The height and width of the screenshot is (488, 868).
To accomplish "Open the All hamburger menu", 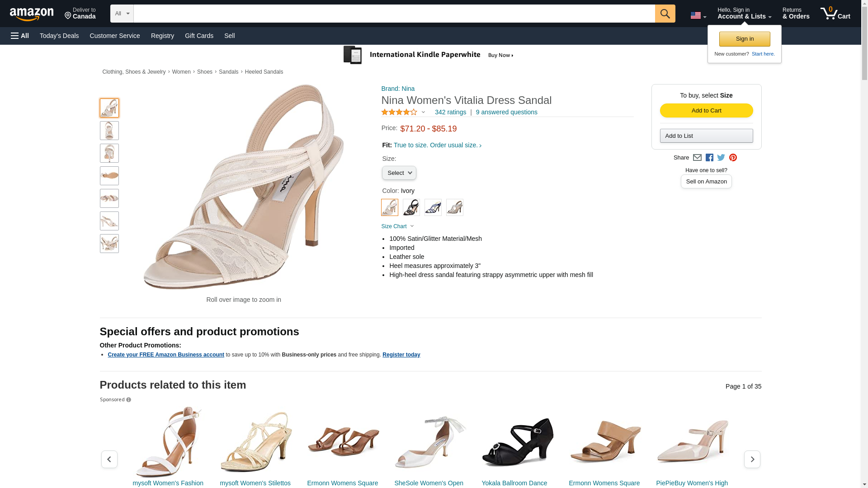I will [20, 36].
